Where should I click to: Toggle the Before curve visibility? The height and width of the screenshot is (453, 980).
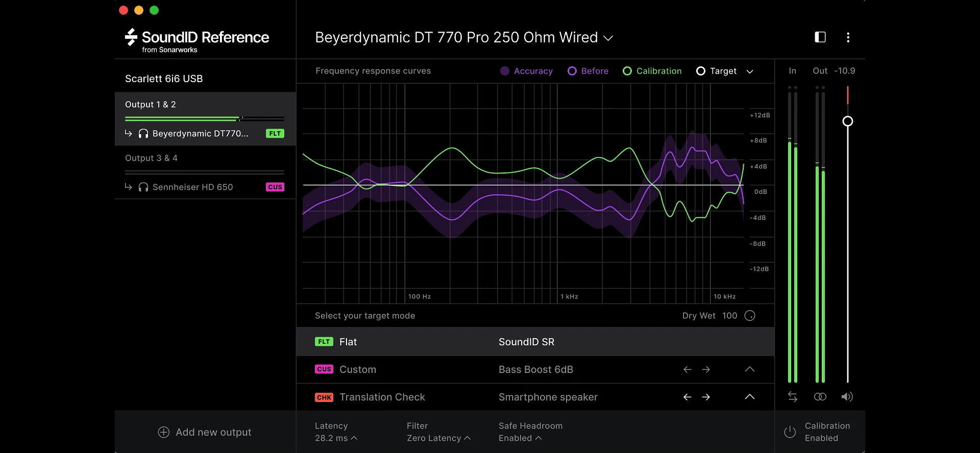tap(588, 71)
